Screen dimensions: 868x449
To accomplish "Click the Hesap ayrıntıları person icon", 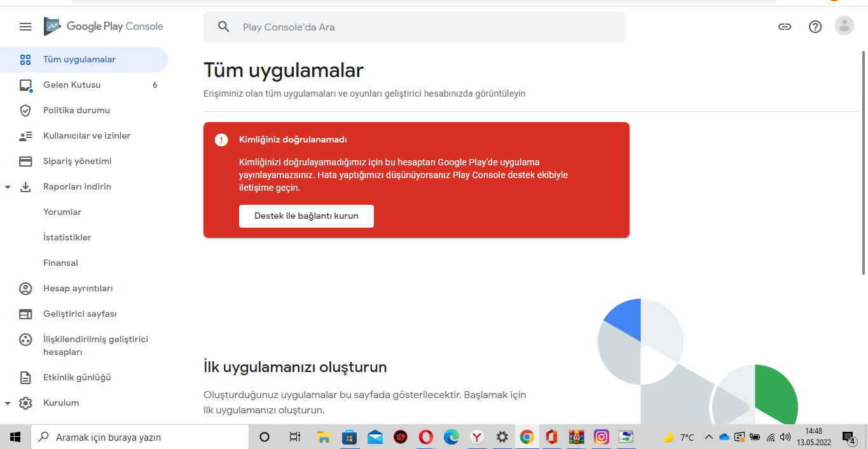I will click(x=25, y=289).
